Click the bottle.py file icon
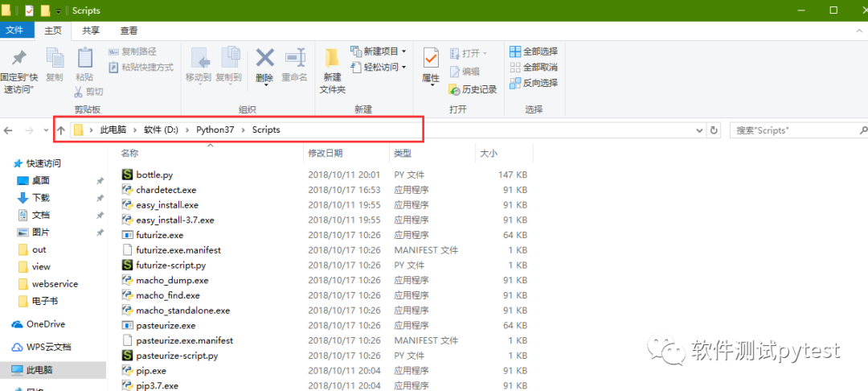Screen dimensions: 868x391 [x=127, y=175]
